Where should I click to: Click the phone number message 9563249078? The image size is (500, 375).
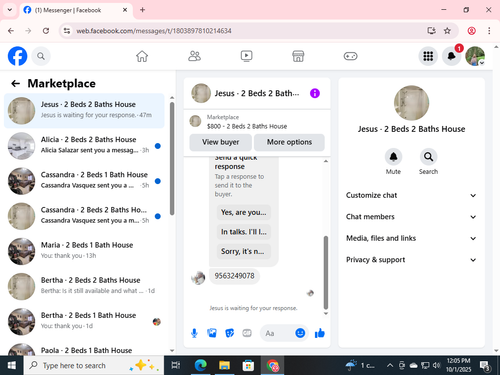coord(234,276)
